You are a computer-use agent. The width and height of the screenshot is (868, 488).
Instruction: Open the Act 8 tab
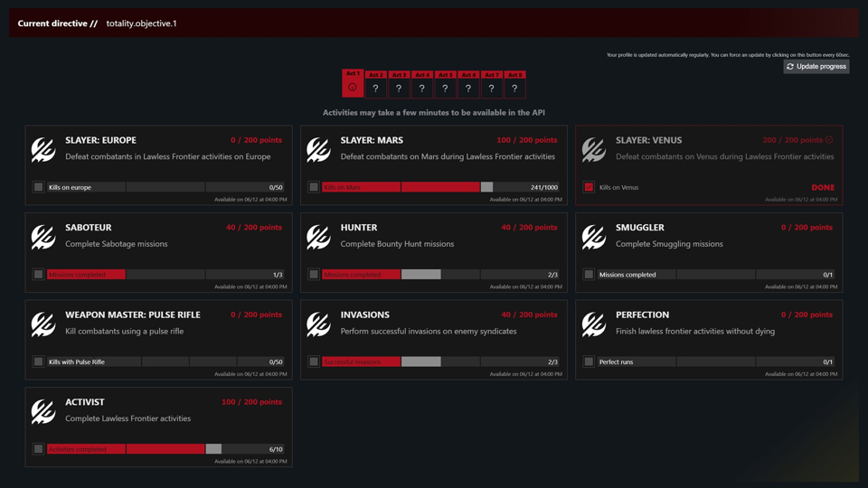click(x=514, y=85)
